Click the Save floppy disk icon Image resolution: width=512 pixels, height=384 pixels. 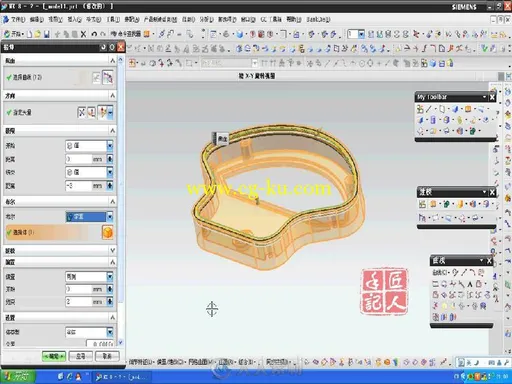47,34
